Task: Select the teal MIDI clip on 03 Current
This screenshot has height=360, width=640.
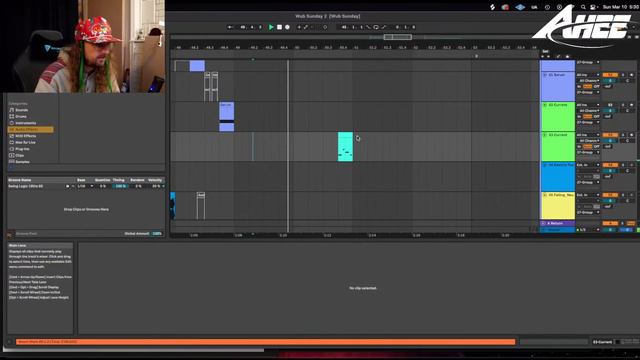Action: [345, 147]
